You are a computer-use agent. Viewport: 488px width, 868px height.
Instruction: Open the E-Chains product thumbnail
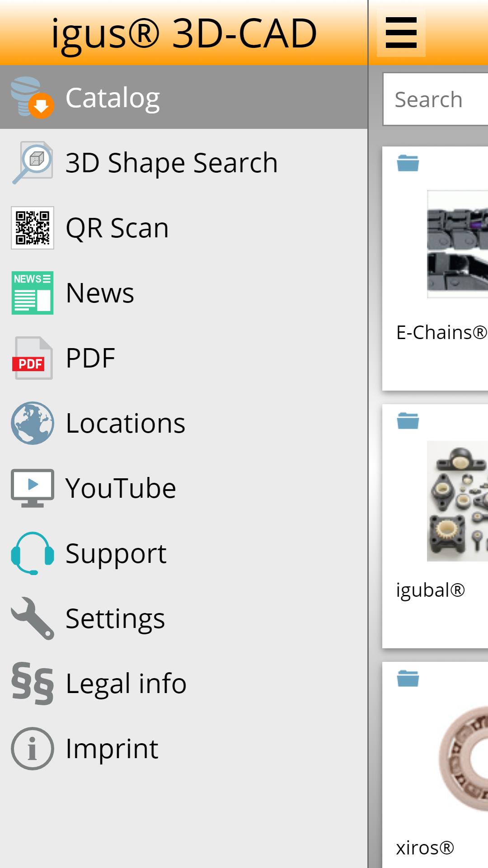coord(457,244)
